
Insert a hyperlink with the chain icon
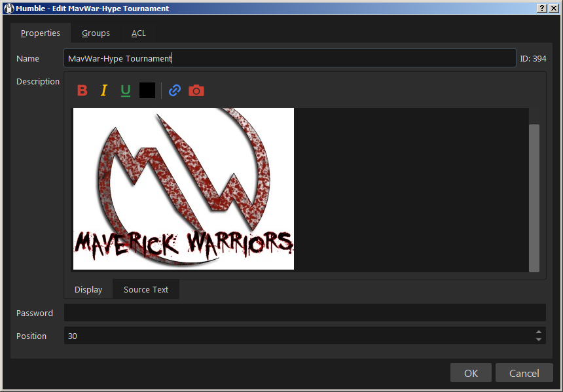pos(175,90)
